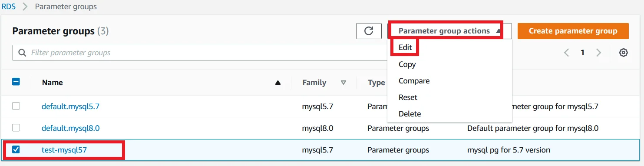Image resolution: width=644 pixels, height=166 pixels.
Task: Toggle the select-all header checkbox
Action: tap(16, 82)
